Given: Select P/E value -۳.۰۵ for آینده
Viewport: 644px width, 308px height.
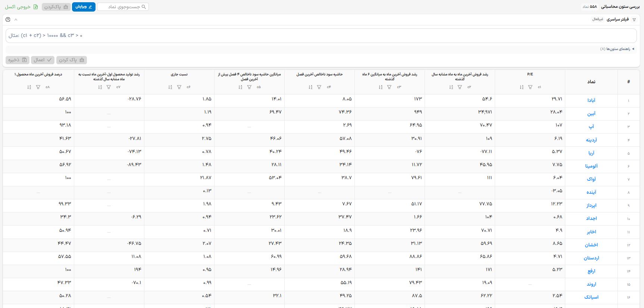Looking at the screenshot, I should [557, 191].
